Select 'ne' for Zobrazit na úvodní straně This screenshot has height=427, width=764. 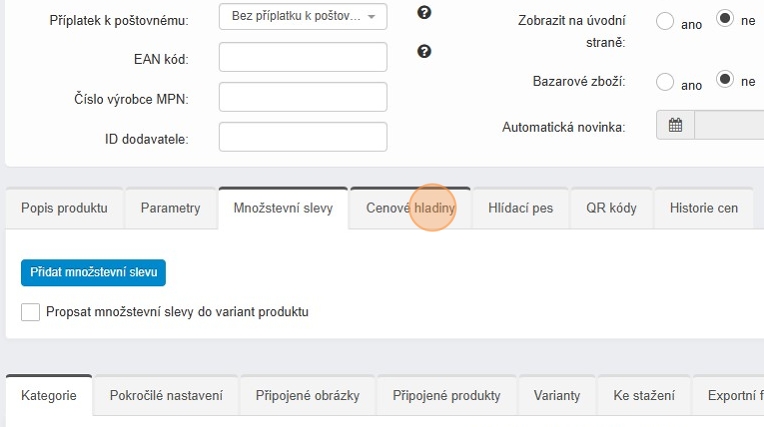726,19
